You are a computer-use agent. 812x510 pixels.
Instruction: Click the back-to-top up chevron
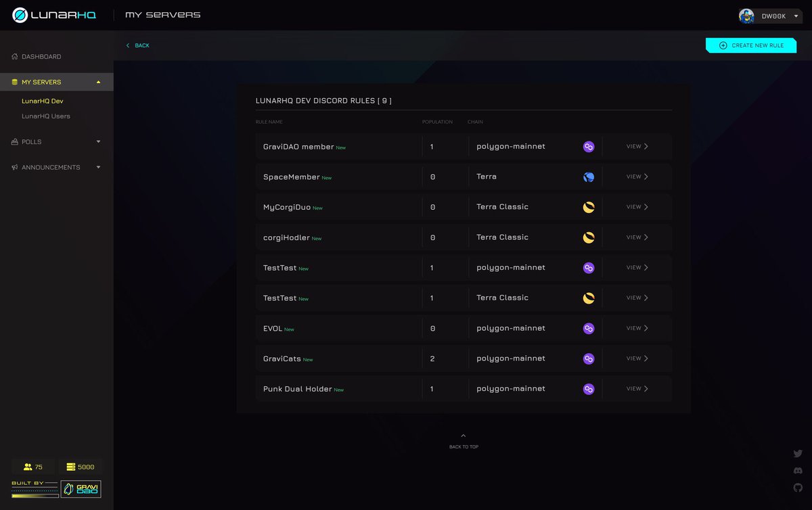(x=463, y=436)
